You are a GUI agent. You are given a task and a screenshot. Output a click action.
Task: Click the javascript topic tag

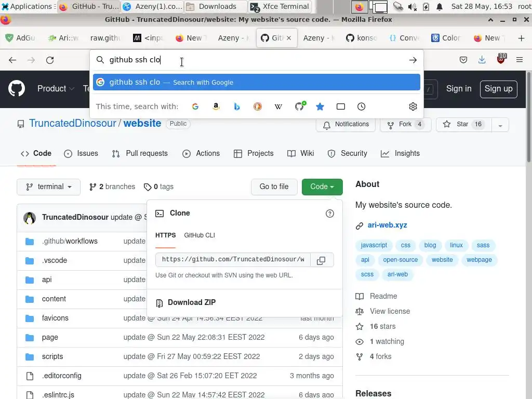pyautogui.click(x=374, y=245)
